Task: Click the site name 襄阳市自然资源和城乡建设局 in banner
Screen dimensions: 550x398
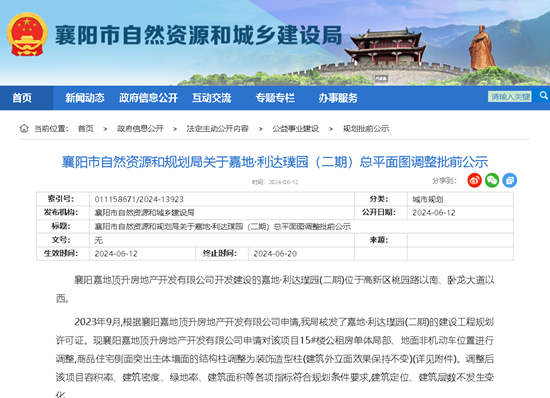Action: (199, 35)
